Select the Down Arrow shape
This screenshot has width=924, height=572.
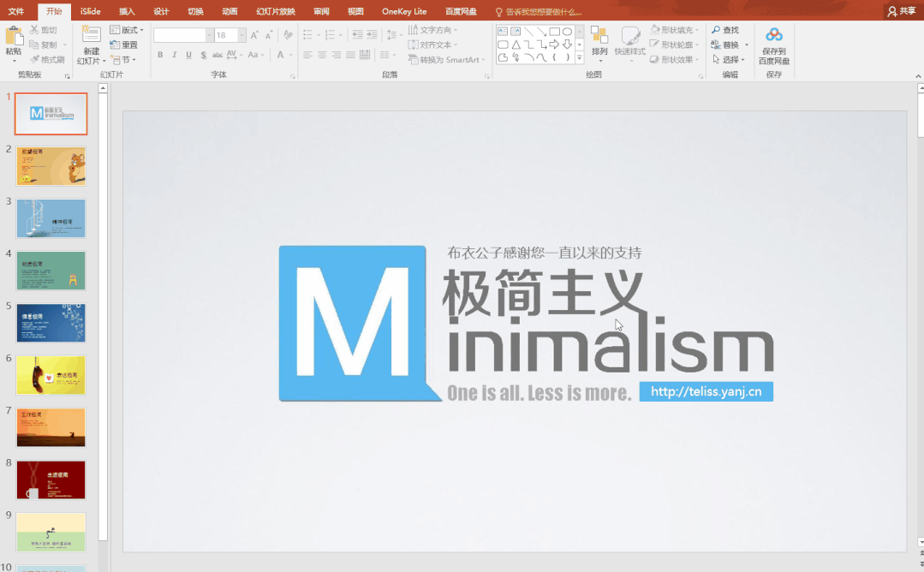tap(567, 45)
